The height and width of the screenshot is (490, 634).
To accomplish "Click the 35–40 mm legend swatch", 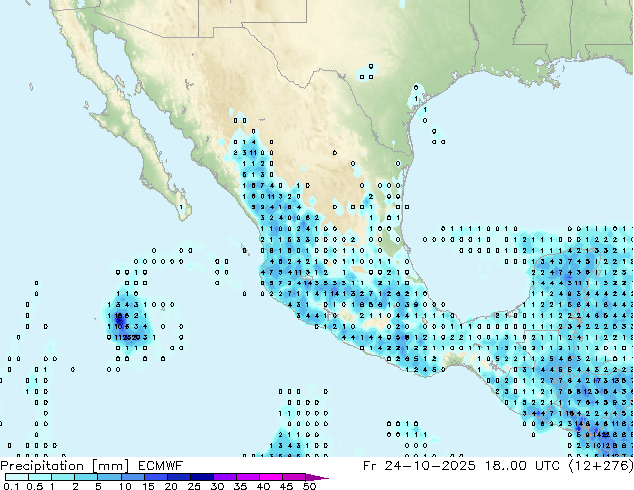I will (x=247, y=477).
